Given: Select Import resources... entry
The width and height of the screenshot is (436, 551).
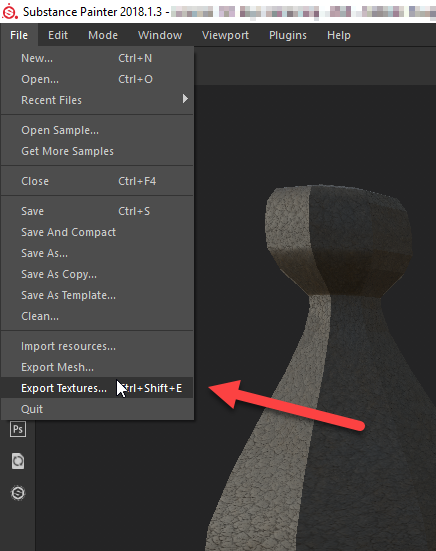Looking at the screenshot, I should point(97,346).
